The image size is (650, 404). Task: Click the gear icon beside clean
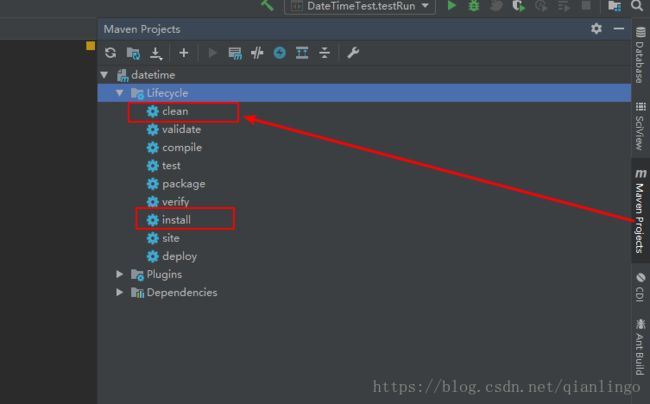click(153, 111)
